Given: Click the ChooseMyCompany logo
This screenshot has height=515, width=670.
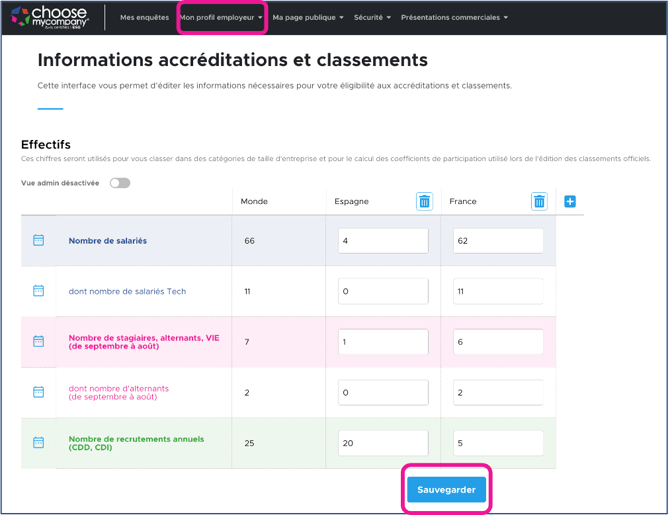Looking at the screenshot, I should [50, 17].
